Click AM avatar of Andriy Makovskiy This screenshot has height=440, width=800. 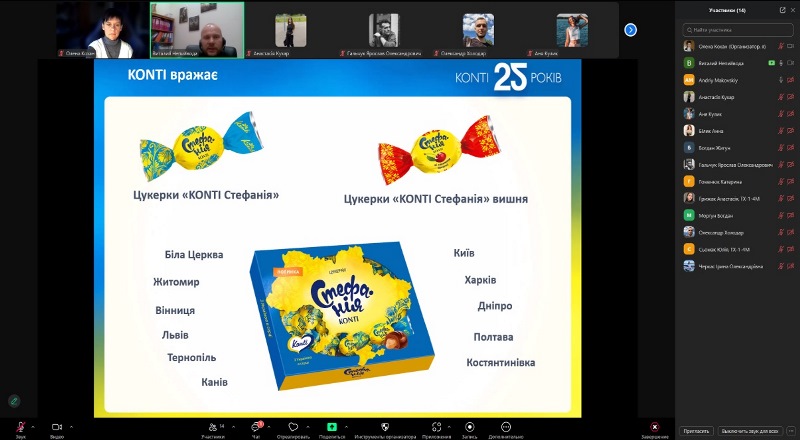pos(689,80)
